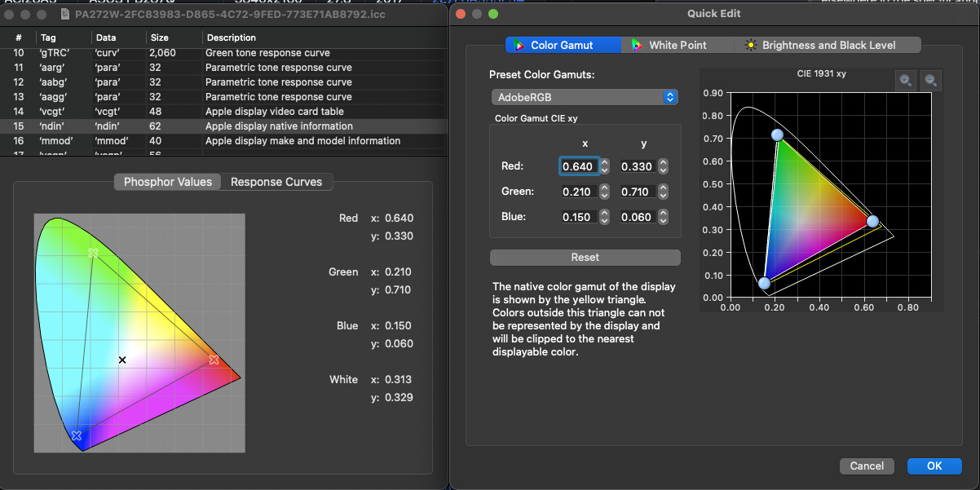The height and width of the screenshot is (490, 980).
Task: Select the 'aabg' parametric tone response curve row
Action: pyautogui.click(x=224, y=82)
